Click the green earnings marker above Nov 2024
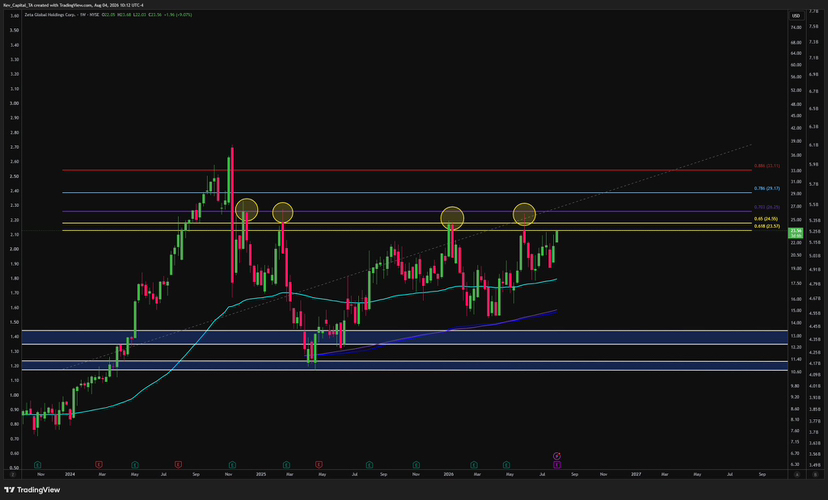The width and height of the screenshot is (828, 500). 232,465
